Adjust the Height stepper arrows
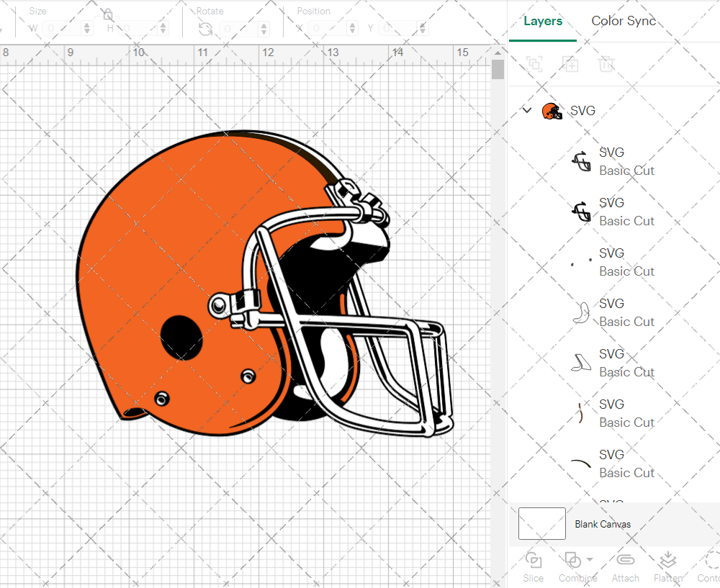The height and width of the screenshot is (588, 720). point(163,29)
